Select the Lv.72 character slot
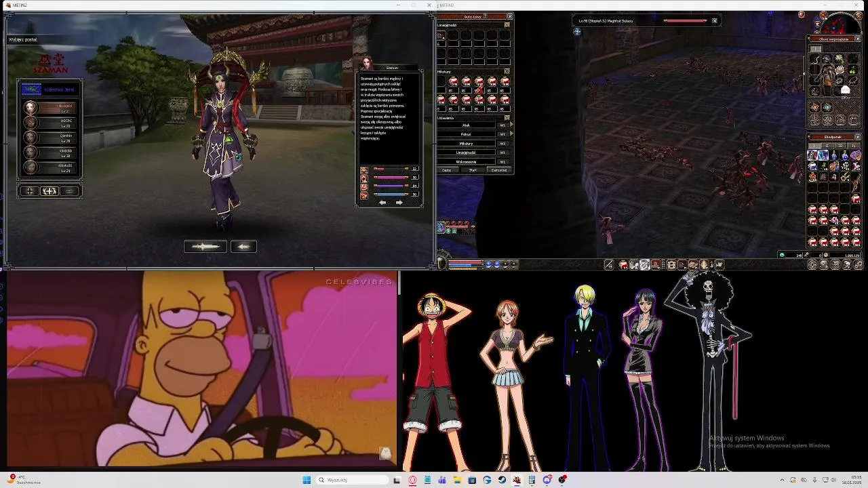Screen dimensions: 868x488 50,123
